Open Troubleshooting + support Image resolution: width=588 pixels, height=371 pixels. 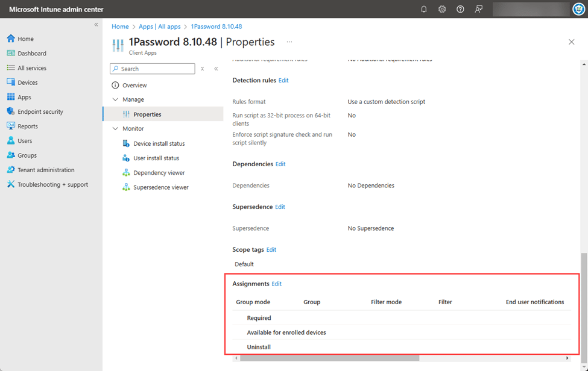(x=52, y=185)
